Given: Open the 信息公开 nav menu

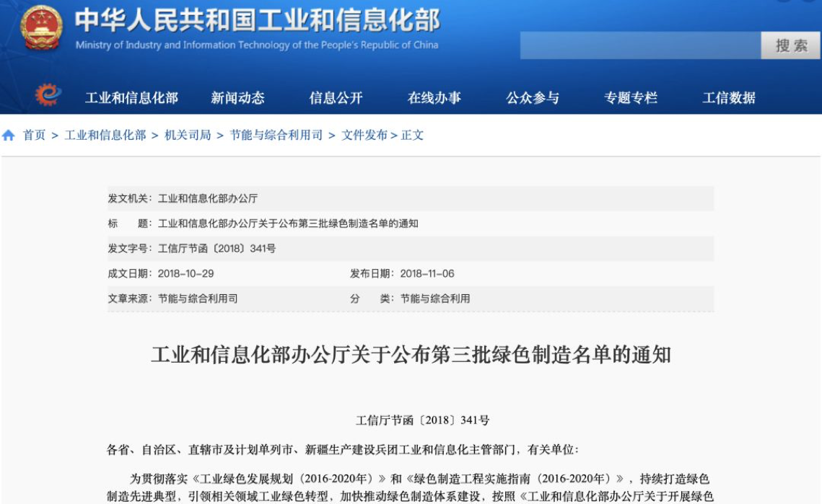Looking at the screenshot, I should (336, 98).
